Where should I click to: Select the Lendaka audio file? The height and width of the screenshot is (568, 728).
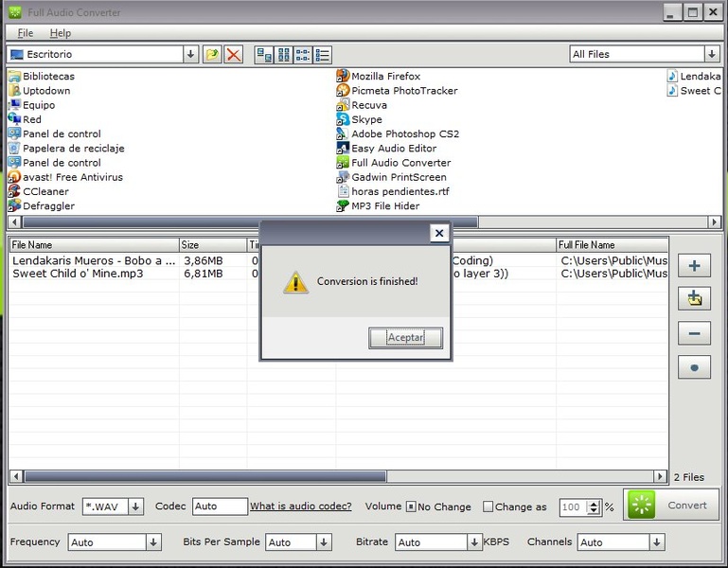click(x=694, y=76)
